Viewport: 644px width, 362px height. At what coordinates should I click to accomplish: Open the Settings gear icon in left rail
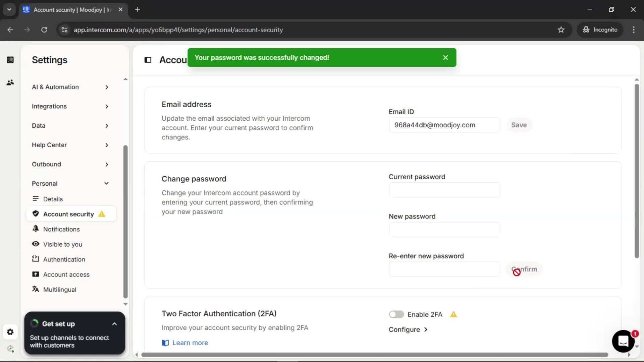pyautogui.click(x=10, y=332)
